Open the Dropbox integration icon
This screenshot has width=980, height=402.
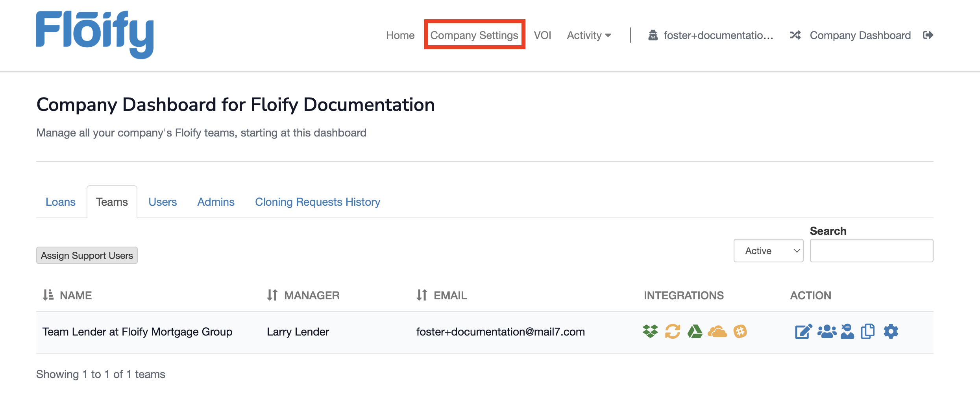(x=649, y=332)
